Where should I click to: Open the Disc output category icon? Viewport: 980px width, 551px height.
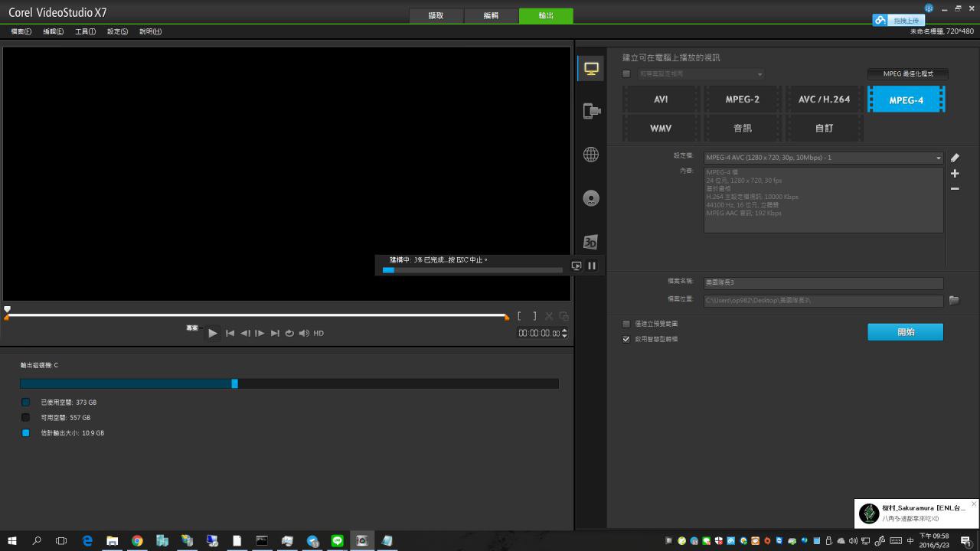point(591,198)
